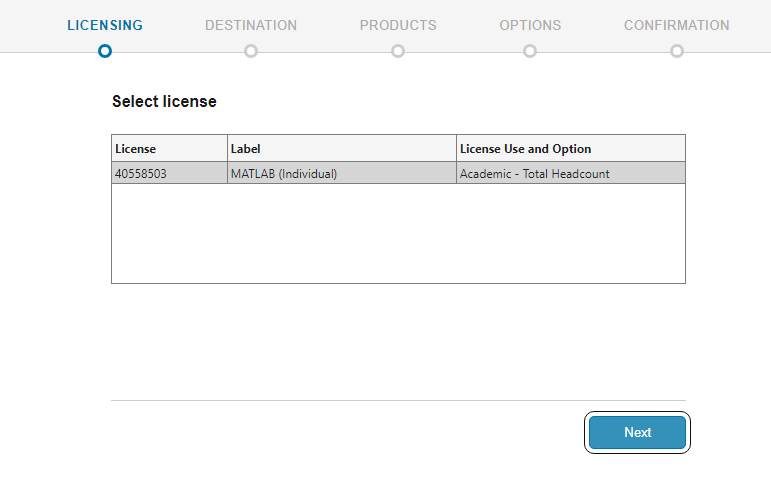Open the OPTIONS step tab
Viewport: 771px width, 486px height.
(530, 25)
